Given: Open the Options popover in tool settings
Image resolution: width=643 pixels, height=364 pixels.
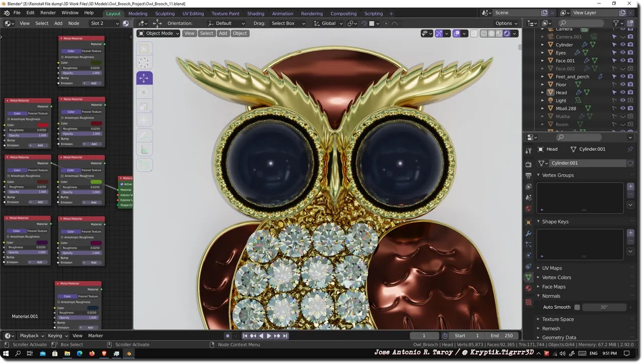Looking at the screenshot, I should pos(506,23).
